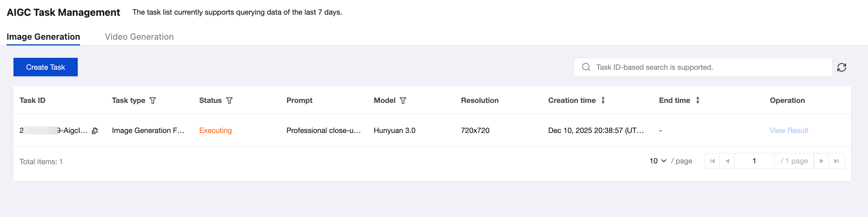This screenshot has height=217, width=868.
Task: Go to first page arrow
Action: [712, 161]
